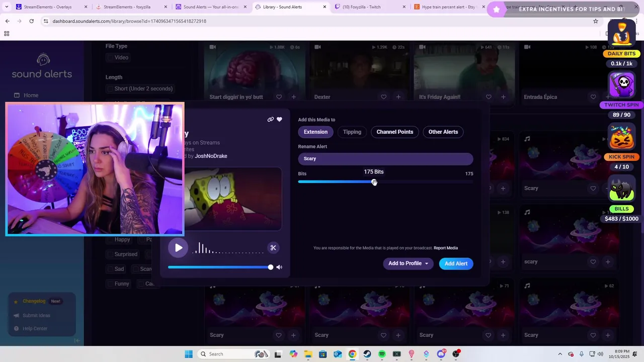The width and height of the screenshot is (644, 362).
Task: Open the SpongeBob media preview thumbnail
Action: (232, 199)
